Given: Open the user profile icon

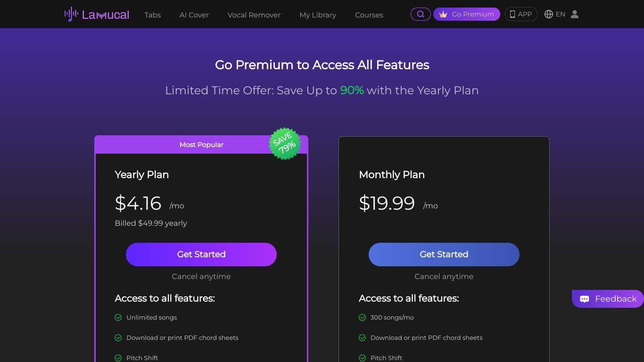Looking at the screenshot, I should [x=574, y=14].
